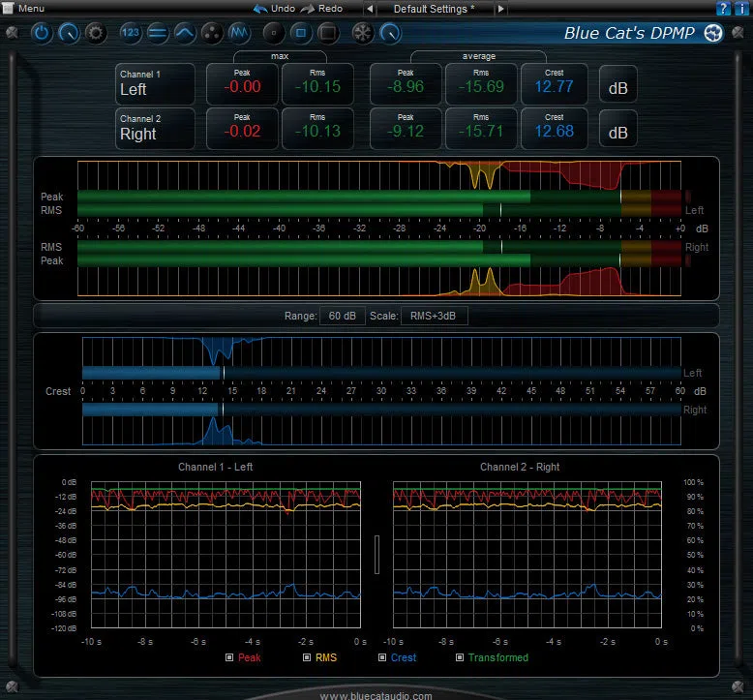
Task: Toggle Transformed curve checkbox in legend
Action: pyautogui.click(x=460, y=657)
